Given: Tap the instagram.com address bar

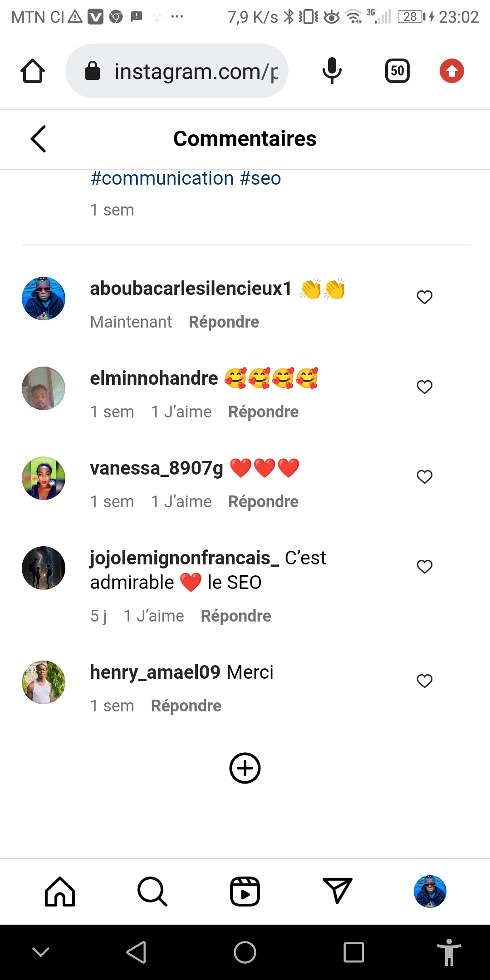Looking at the screenshot, I should click(195, 71).
